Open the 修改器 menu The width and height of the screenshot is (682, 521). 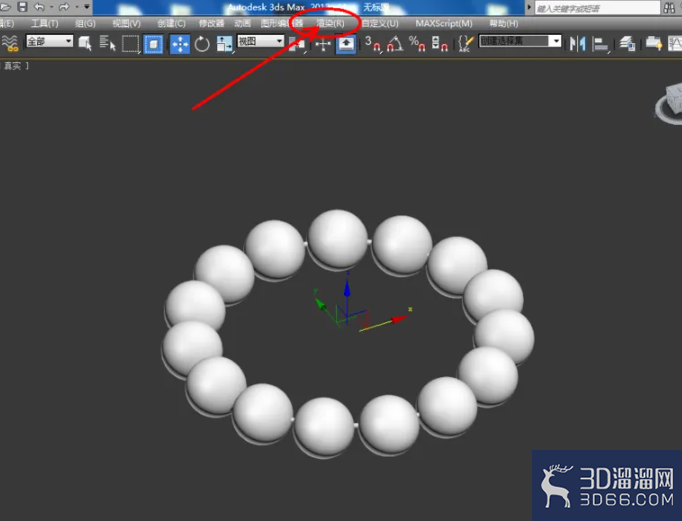211,23
